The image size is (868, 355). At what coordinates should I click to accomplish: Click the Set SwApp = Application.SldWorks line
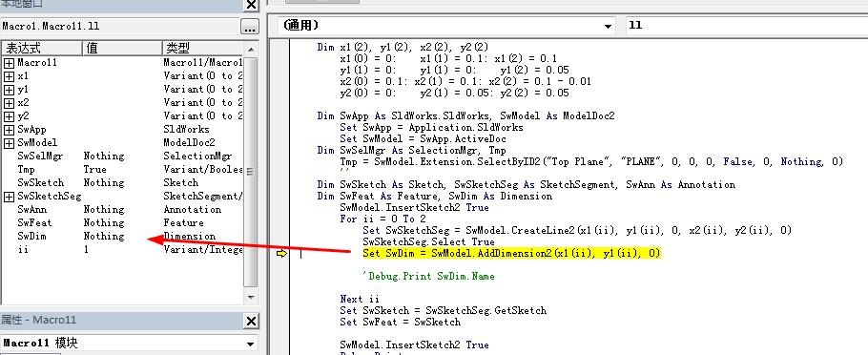click(x=431, y=127)
